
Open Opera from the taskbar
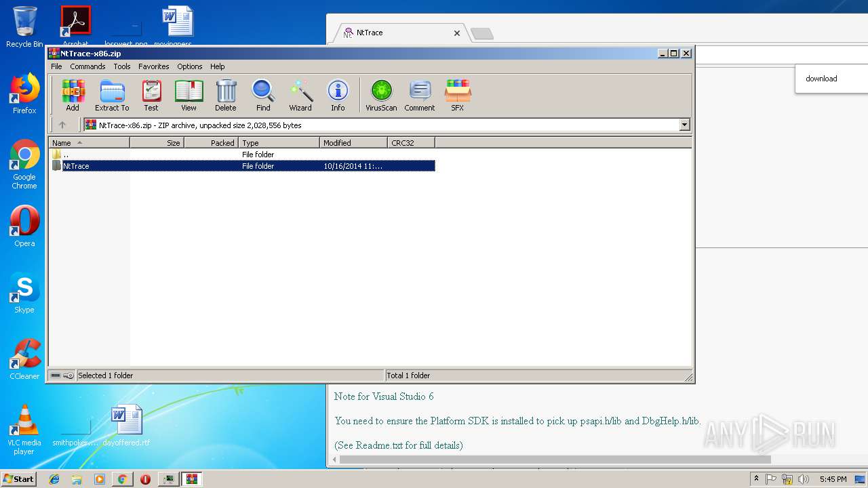pos(145,479)
